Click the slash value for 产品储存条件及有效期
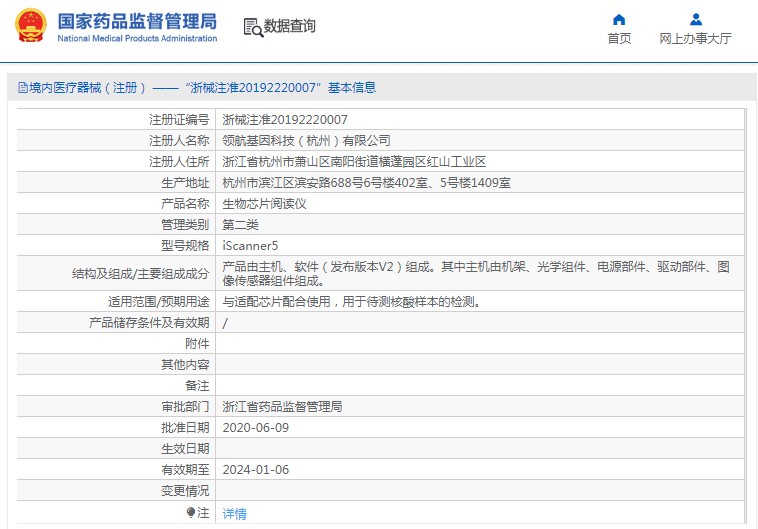Image resolution: width=758 pixels, height=529 pixels. pyautogui.click(x=225, y=323)
